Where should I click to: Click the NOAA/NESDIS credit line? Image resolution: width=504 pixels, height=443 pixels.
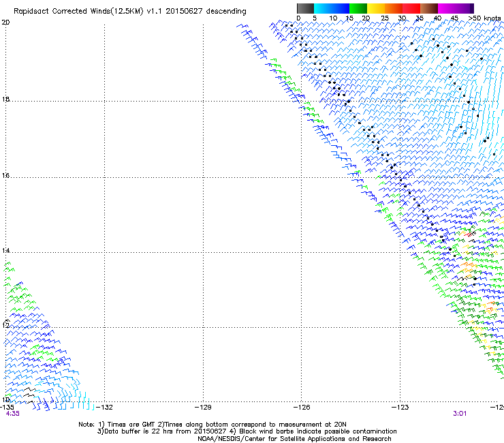(294, 439)
